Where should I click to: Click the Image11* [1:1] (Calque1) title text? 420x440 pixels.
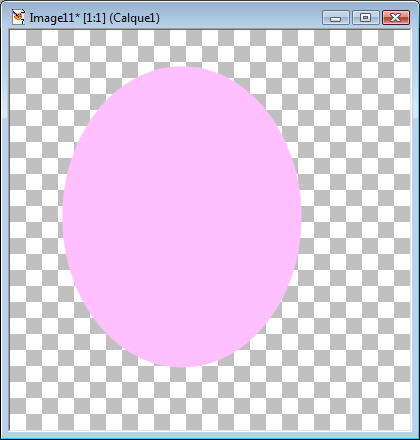94,18
